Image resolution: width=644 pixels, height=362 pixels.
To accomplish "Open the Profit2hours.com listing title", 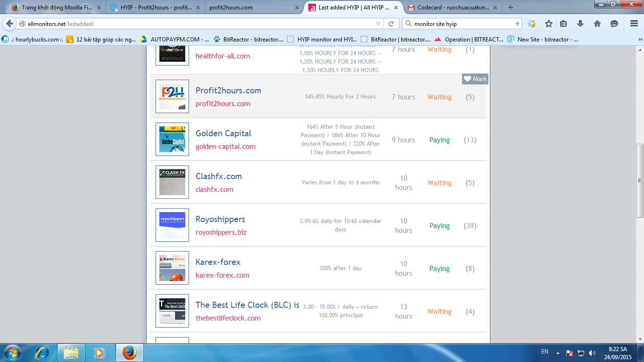I will point(228,90).
